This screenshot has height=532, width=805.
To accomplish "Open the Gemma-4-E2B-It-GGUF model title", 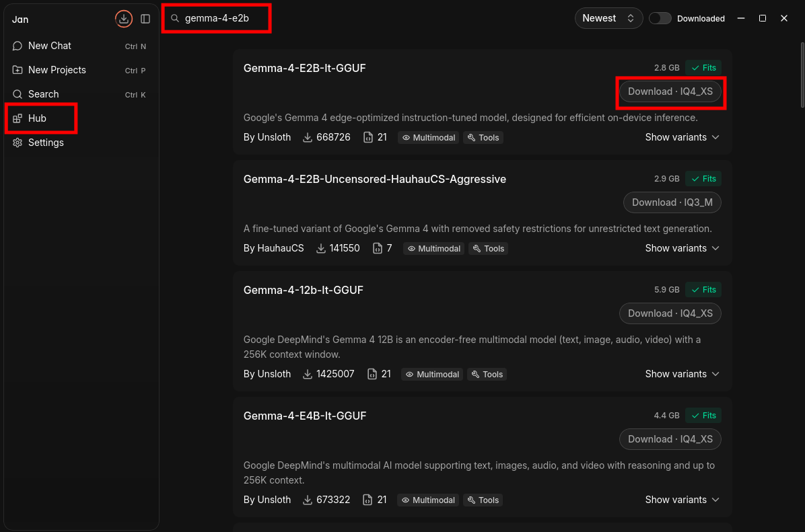I will (x=304, y=68).
